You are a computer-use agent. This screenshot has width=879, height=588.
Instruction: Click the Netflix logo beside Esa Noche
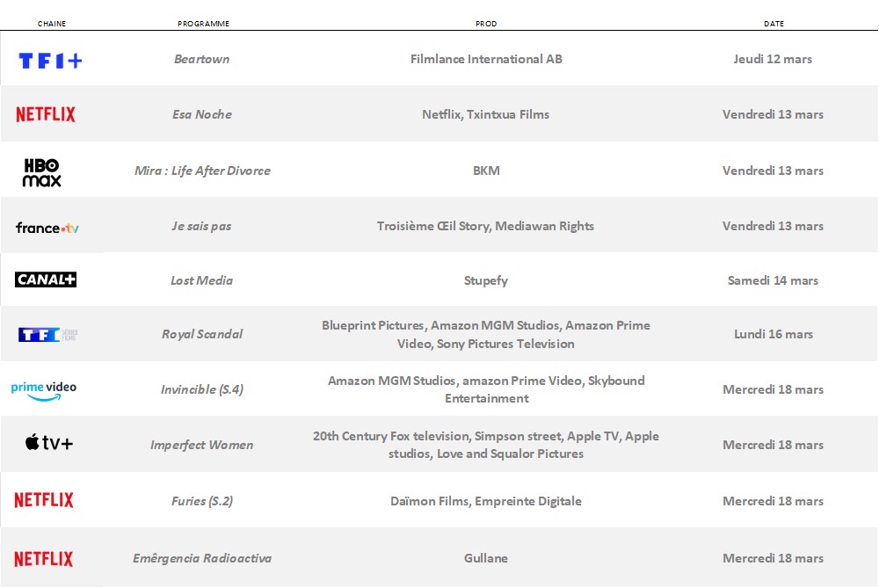point(46,114)
